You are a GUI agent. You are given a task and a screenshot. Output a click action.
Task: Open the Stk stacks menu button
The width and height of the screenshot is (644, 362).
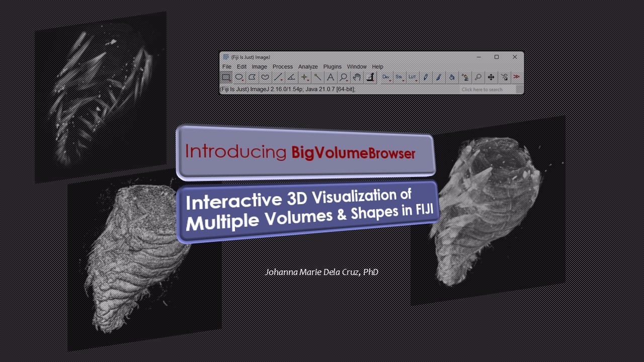[x=399, y=77]
